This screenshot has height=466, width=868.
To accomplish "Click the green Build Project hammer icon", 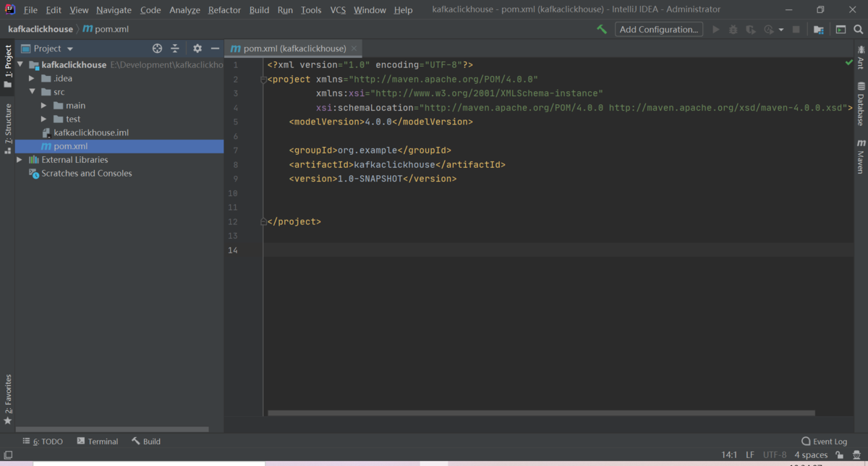I will point(602,30).
